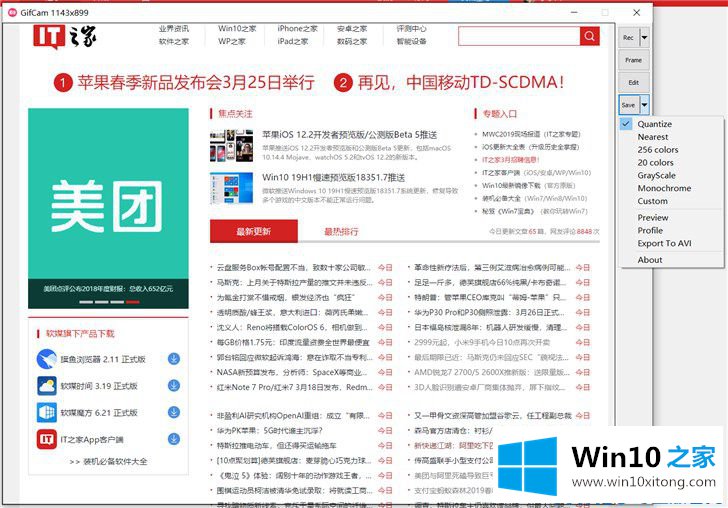Download IT之家App客户端 via arrow icon
This screenshot has height=508, width=728.
pyautogui.click(x=174, y=439)
